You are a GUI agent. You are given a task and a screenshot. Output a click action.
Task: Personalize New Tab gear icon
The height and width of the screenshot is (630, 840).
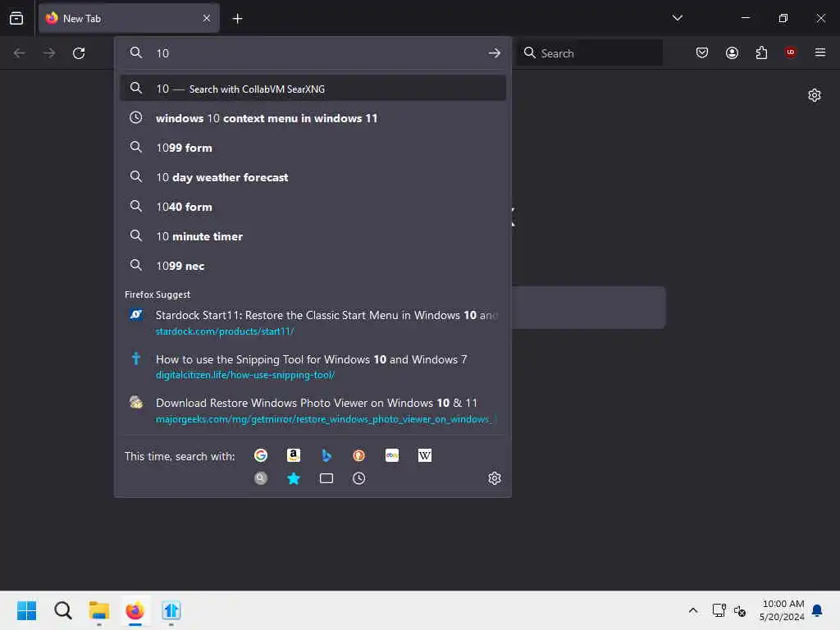click(x=815, y=95)
